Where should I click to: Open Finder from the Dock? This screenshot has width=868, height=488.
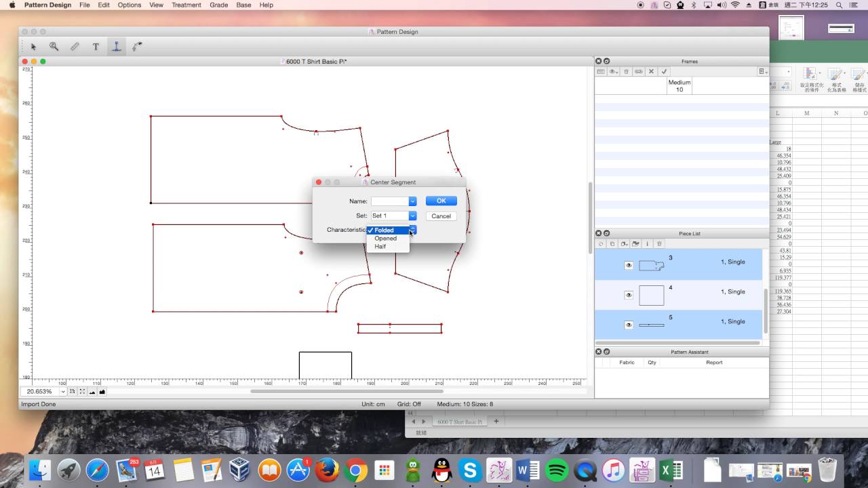tap(41, 470)
